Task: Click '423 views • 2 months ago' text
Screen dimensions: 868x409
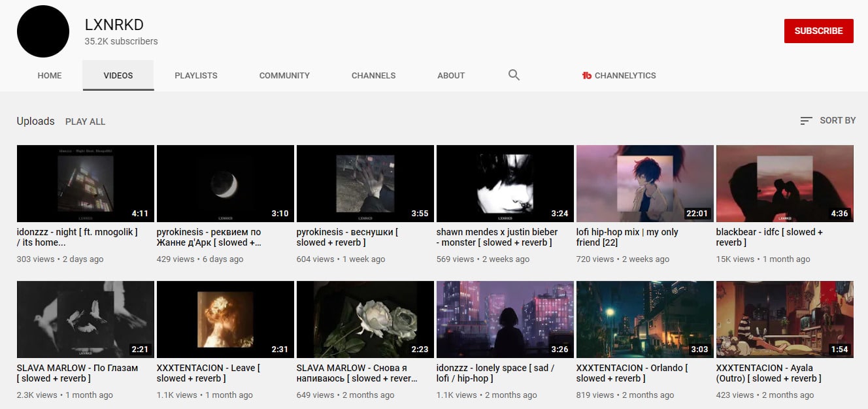Action: [x=765, y=395]
